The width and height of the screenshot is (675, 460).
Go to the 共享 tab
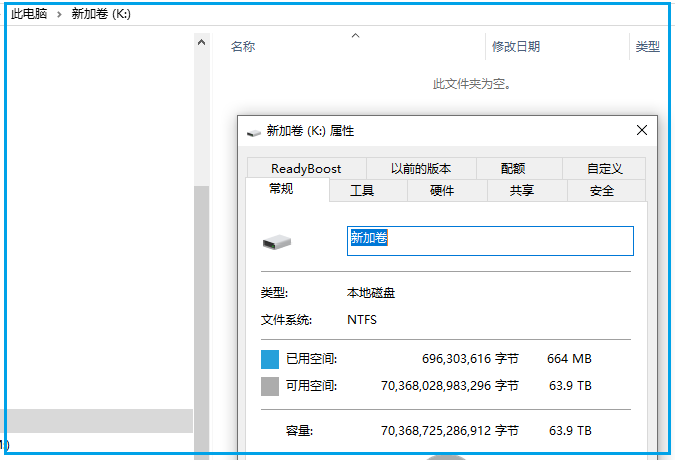click(x=527, y=191)
